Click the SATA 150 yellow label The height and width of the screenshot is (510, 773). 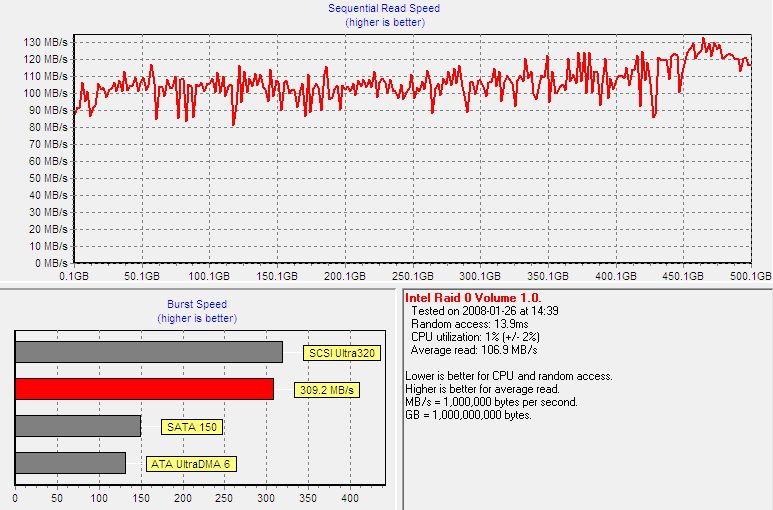click(190, 427)
